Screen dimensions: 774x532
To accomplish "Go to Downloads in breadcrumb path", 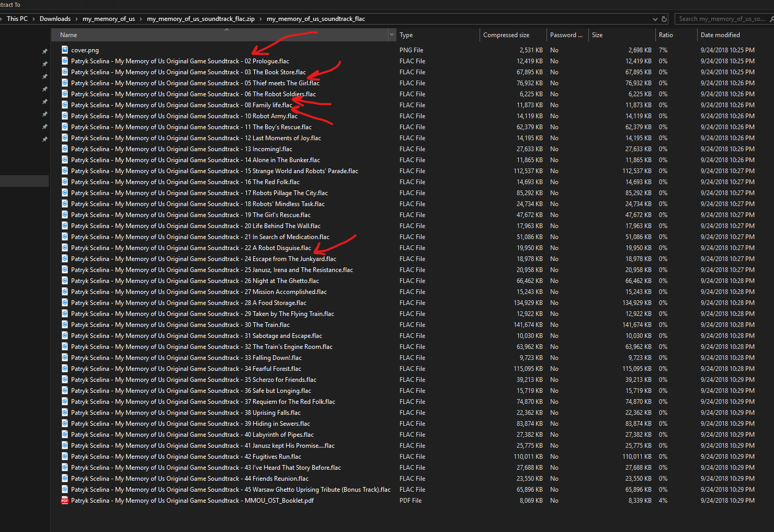I will click(55, 19).
